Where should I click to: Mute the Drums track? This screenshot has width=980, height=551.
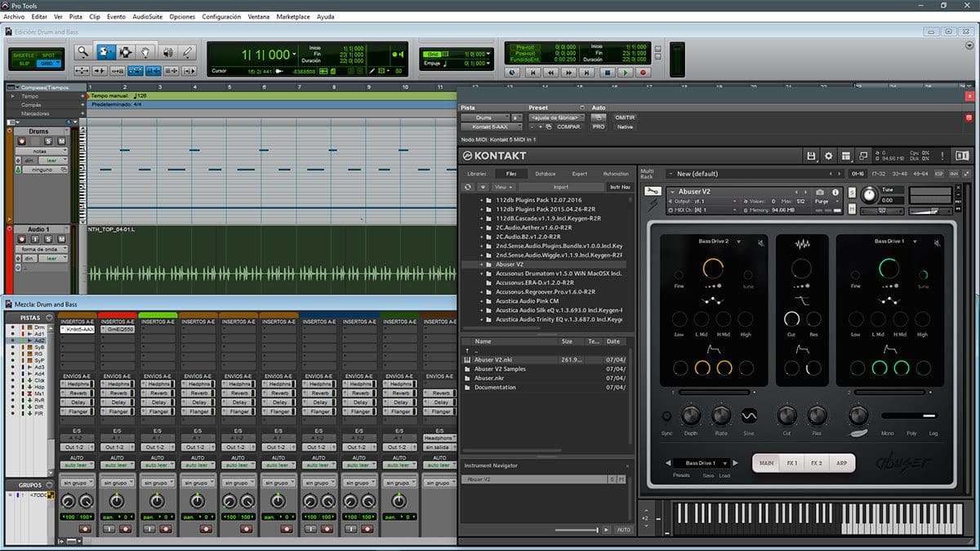[61, 141]
